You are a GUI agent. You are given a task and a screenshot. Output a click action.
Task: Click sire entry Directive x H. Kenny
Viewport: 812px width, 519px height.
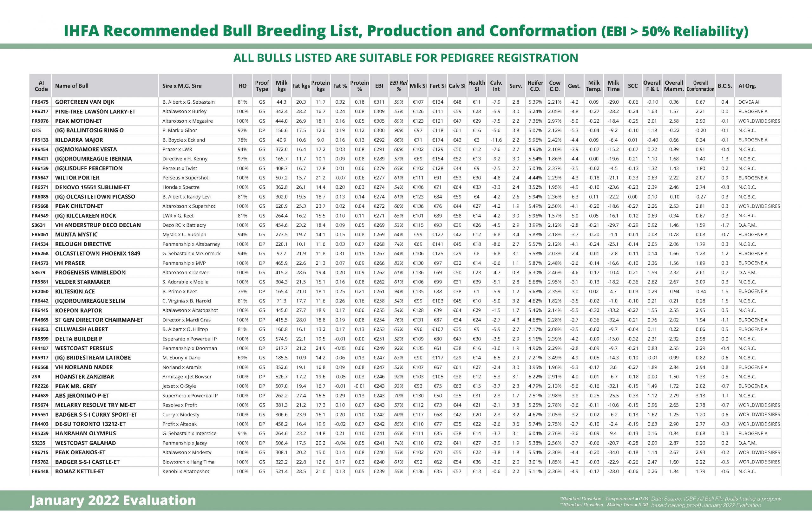click(185, 159)
